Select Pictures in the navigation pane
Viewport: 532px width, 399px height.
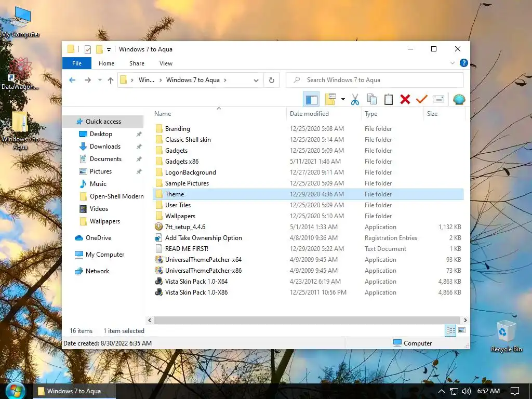pos(100,171)
